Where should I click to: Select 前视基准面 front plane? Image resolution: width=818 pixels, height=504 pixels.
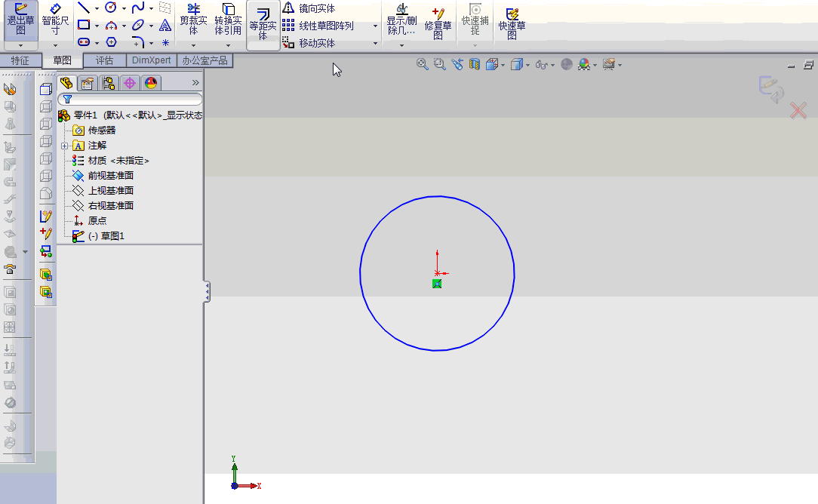[x=103, y=176]
